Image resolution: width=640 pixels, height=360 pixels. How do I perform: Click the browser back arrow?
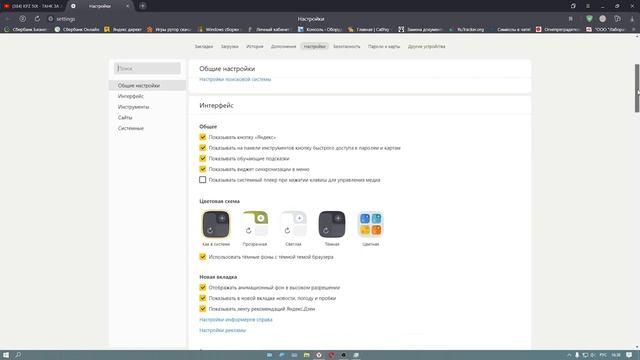click(7, 19)
